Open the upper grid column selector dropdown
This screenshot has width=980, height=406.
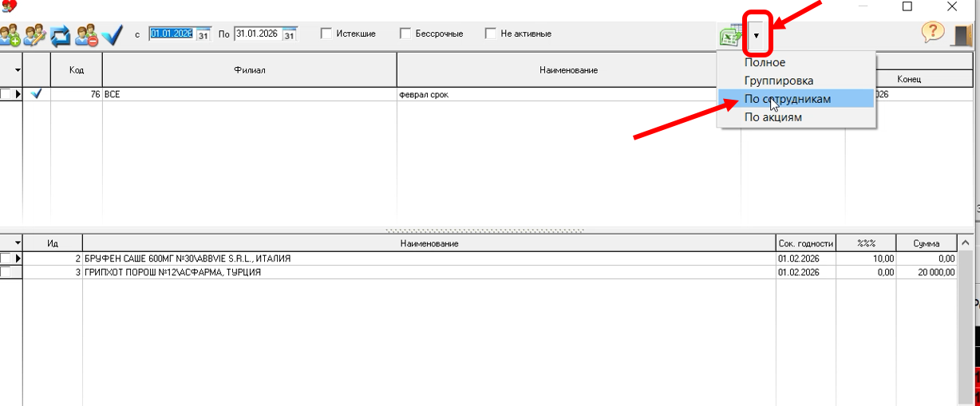tap(18, 71)
